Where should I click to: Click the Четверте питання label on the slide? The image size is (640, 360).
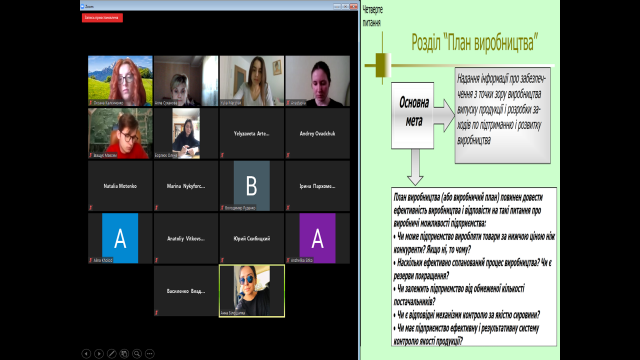[372, 16]
